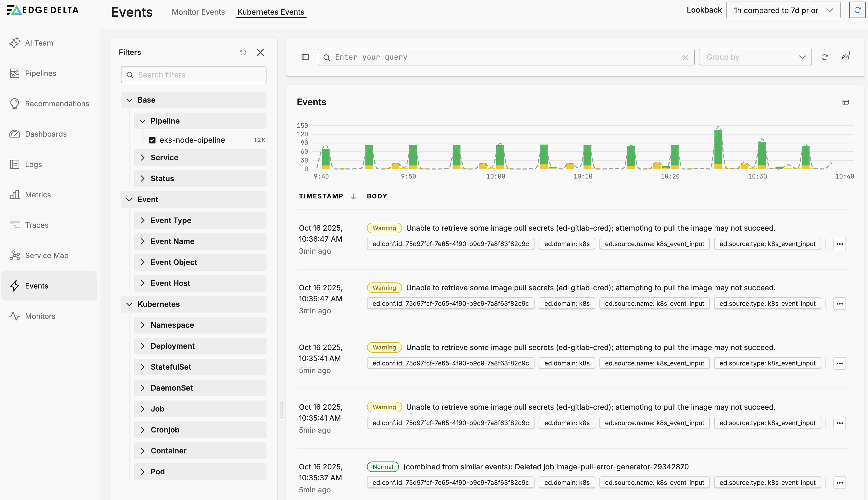
Task: Switch to the Monitor Events tab
Action: point(198,12)
